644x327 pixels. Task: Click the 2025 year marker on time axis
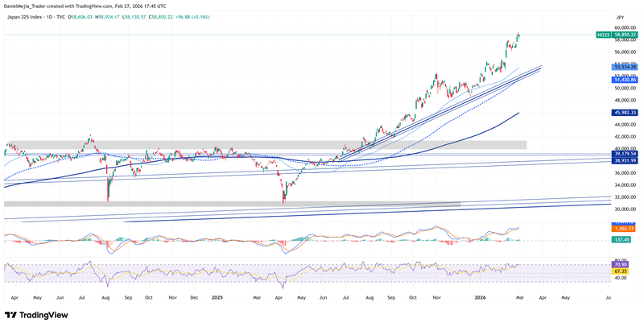[x=217, y=297]
